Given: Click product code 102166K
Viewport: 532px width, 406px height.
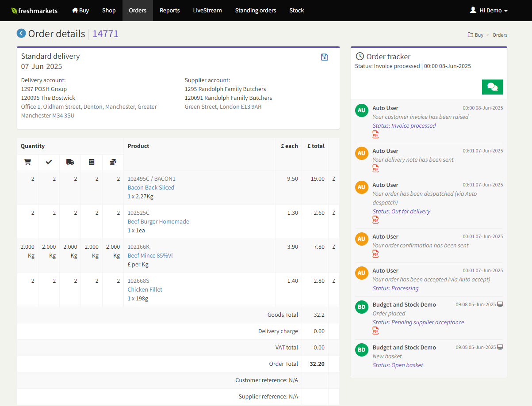Looking at the screenshot, I should tap(139, 247).
